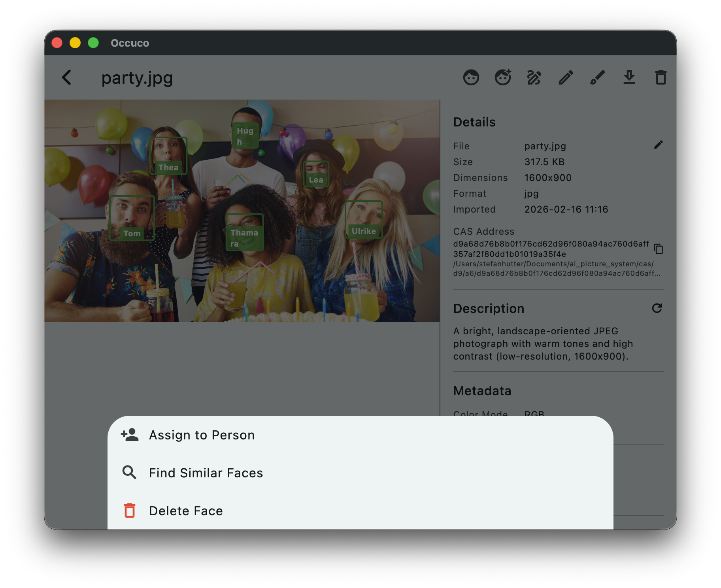Open the draw/annotate crossed pencils tool

534,77
